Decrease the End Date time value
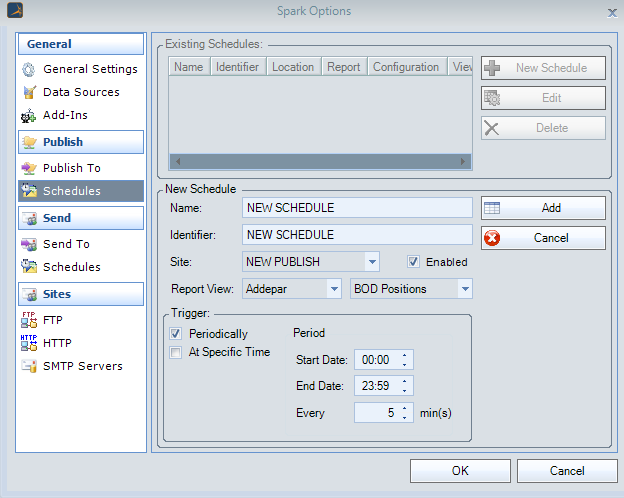 point(404,391)
